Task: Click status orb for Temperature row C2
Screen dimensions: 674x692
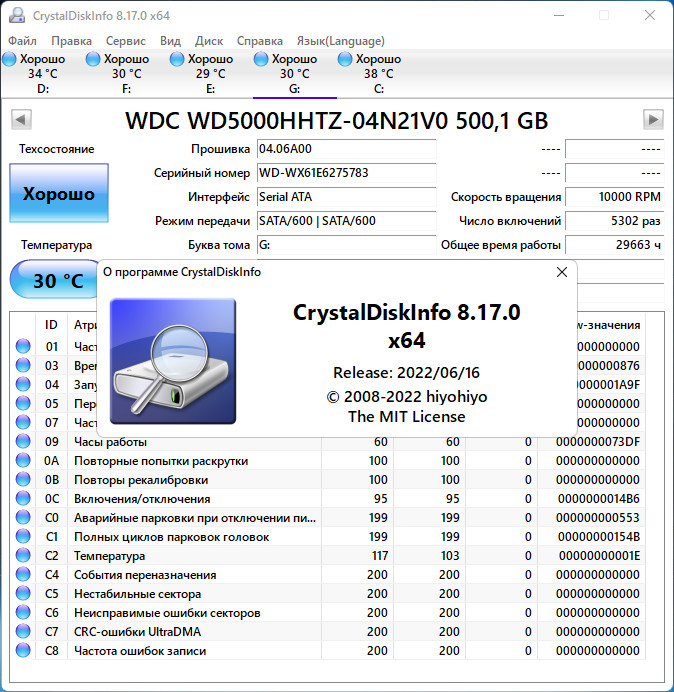Action: tap(23, 556)
